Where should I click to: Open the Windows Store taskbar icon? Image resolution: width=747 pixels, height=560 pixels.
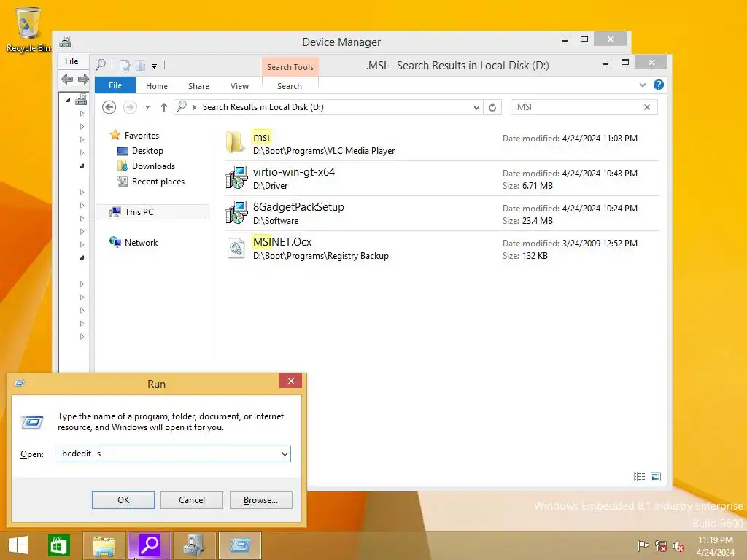point(59,545)
